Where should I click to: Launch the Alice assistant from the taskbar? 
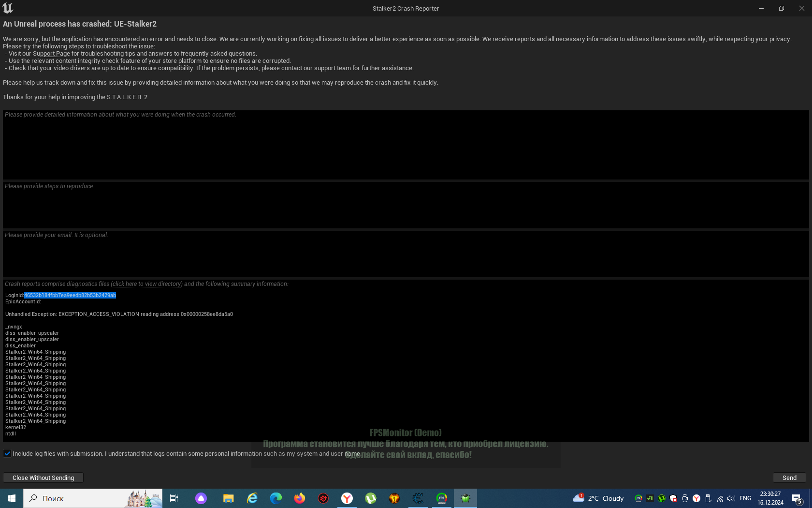(201, 498)
